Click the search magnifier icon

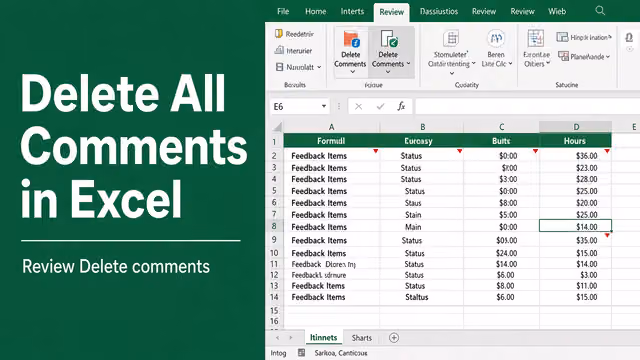click(600, 11)
